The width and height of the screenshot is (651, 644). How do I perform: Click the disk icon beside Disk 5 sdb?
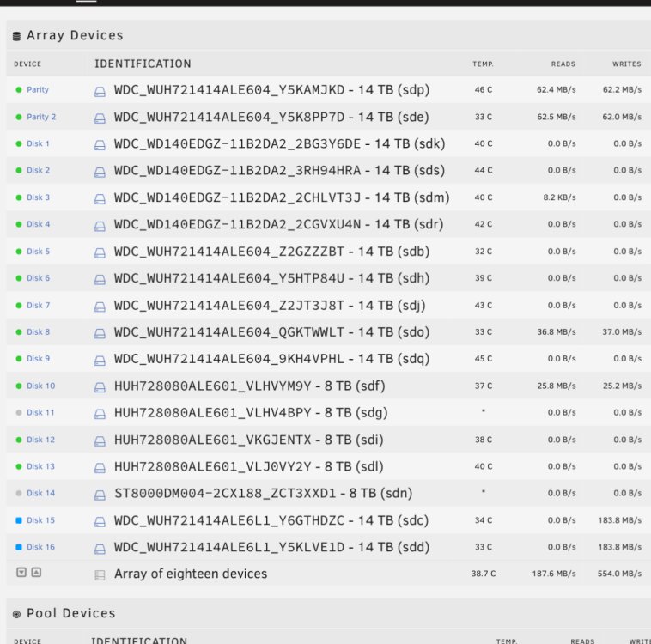100,253
